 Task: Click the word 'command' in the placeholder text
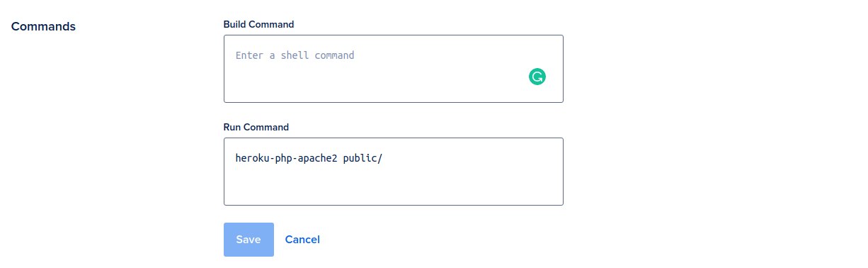pyautogui.click(x=334, y=55)
